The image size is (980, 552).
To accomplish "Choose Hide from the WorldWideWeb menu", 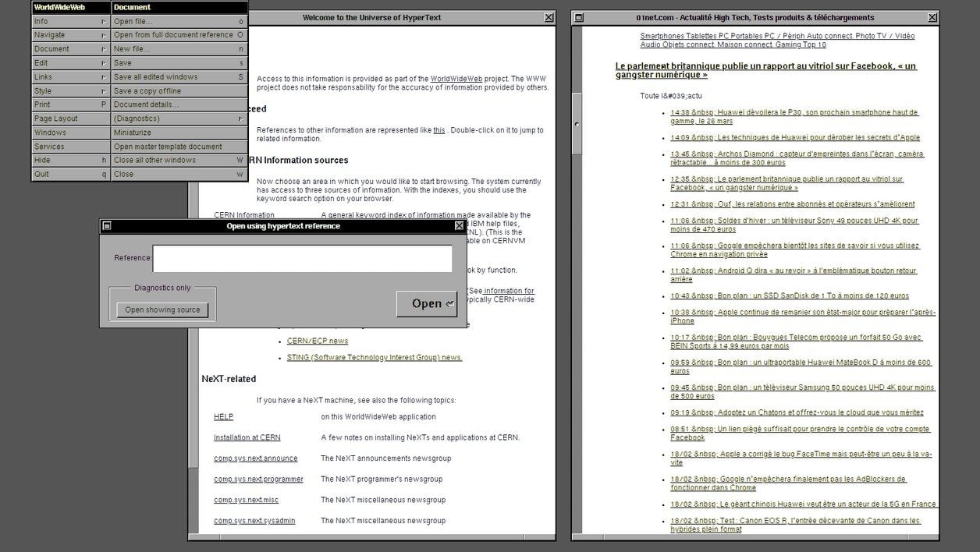I will point(70,161).
